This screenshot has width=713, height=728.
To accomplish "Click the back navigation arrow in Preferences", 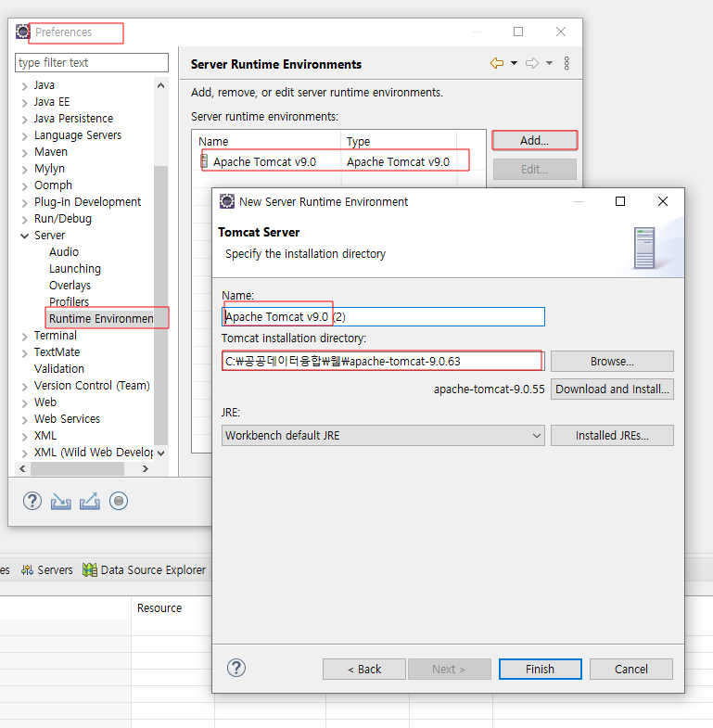I will 497,63.
